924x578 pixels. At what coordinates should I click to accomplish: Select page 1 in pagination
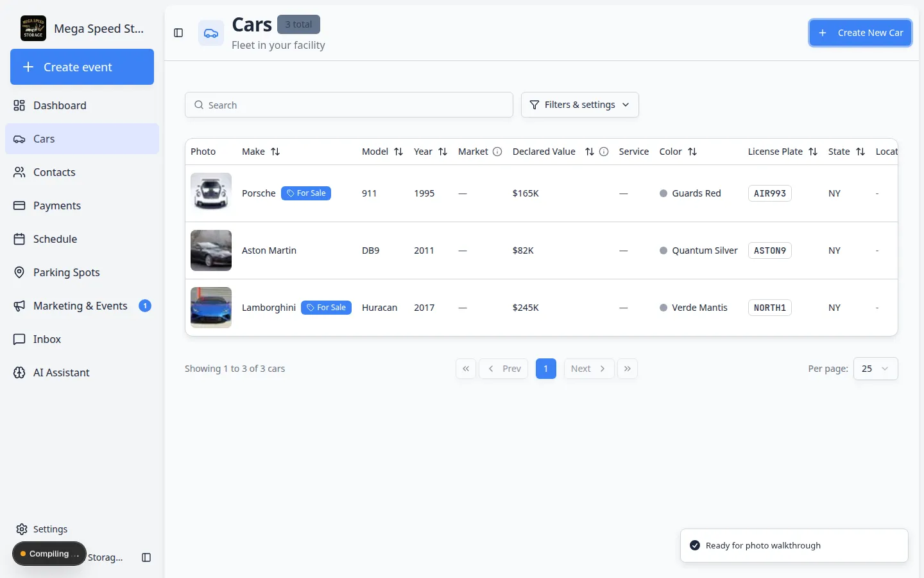(x=546, y=369)
